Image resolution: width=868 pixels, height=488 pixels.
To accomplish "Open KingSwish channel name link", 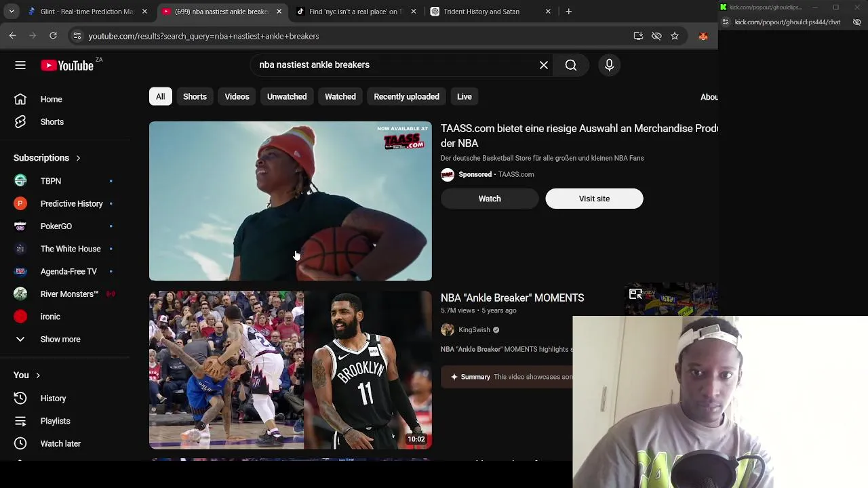I will click(474, 330).
